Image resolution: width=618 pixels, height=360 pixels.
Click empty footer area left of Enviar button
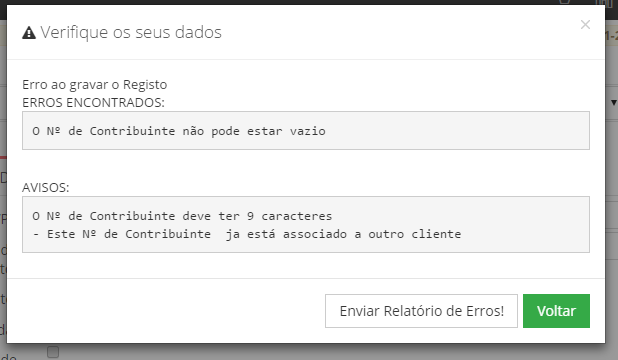(x=166, y=311)
